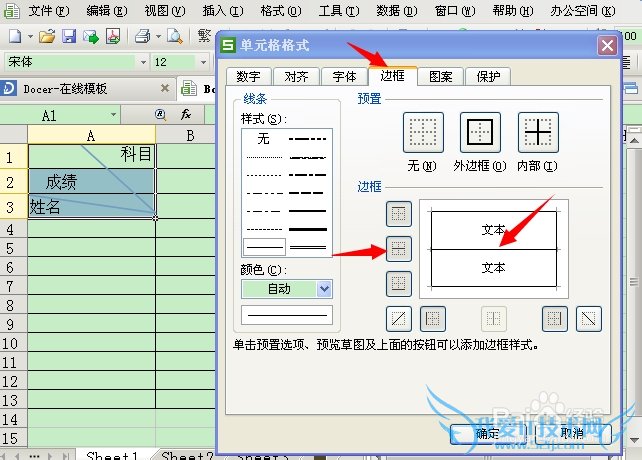Toggle the diagonal down border button
The image size is (642, 460).
tap(589, 319)
